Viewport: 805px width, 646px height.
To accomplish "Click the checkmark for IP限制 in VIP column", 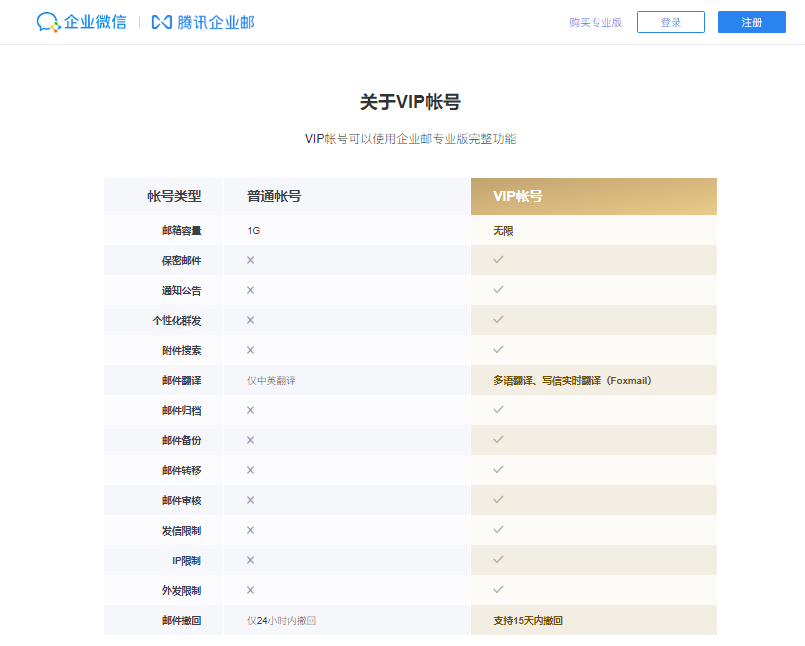I will click(x=497, y=560).
